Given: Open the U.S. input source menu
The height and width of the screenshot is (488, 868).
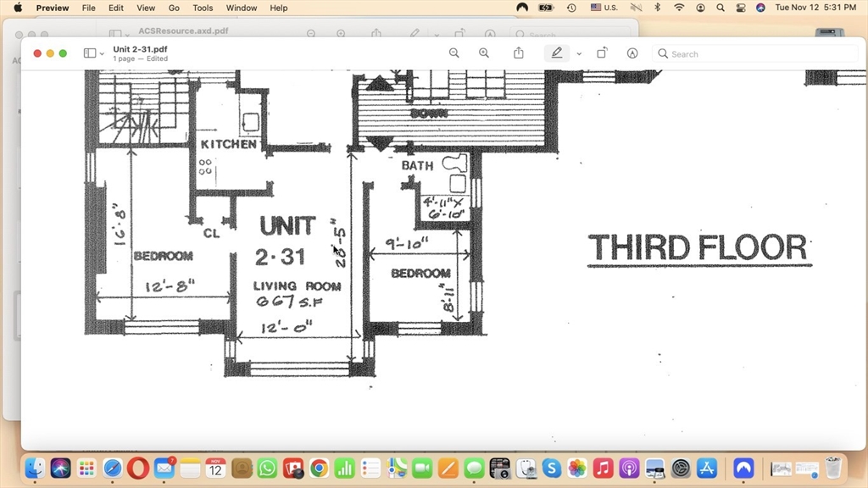Looking at the screenshot, I should tap(604, 8).
